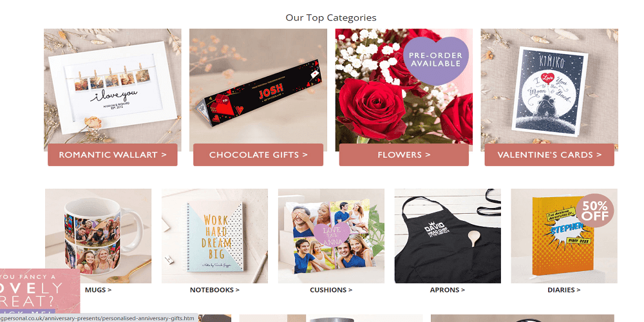Click the JOSH chocolate bar image
The image size is (644, 322).
(x=258, y=86)
